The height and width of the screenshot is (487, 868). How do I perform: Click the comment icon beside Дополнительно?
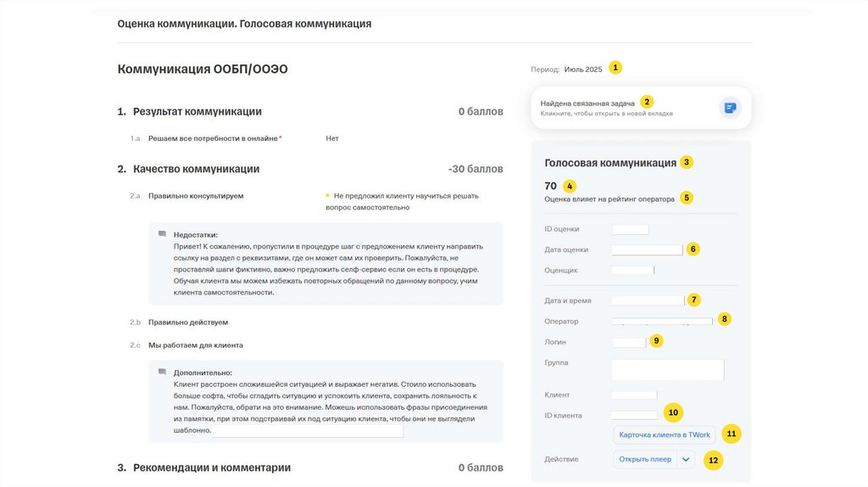point(162,372)
